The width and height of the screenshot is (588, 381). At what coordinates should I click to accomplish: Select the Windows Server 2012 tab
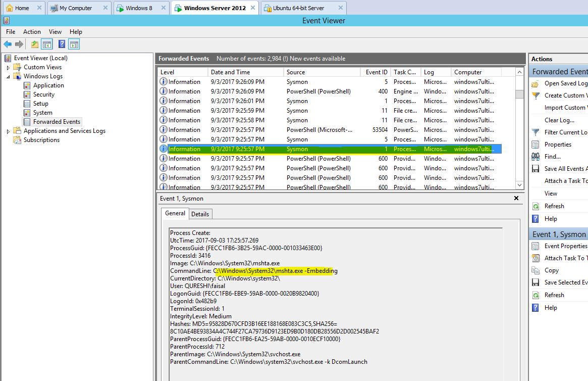[212, 8]
